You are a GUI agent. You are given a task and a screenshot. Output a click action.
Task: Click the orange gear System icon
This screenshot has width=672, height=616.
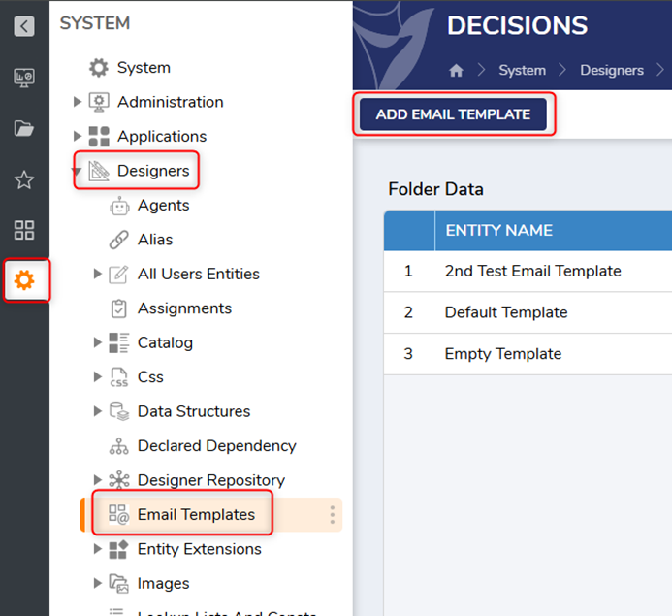coord(24,280)
